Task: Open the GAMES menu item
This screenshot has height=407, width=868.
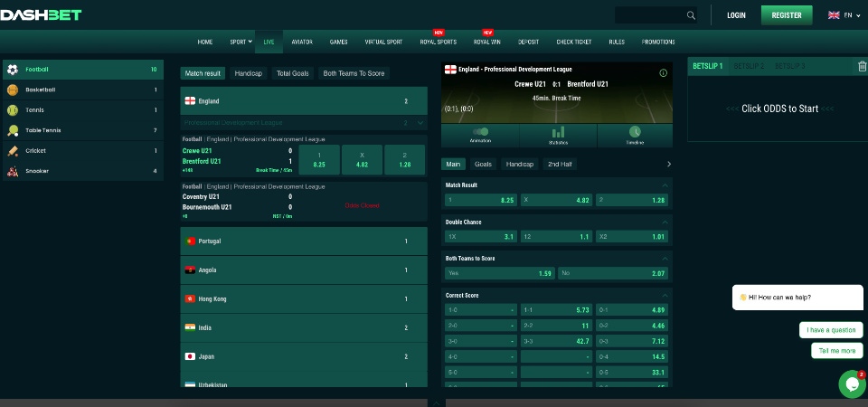Action: pyautogui.click(x=338, y=43)
